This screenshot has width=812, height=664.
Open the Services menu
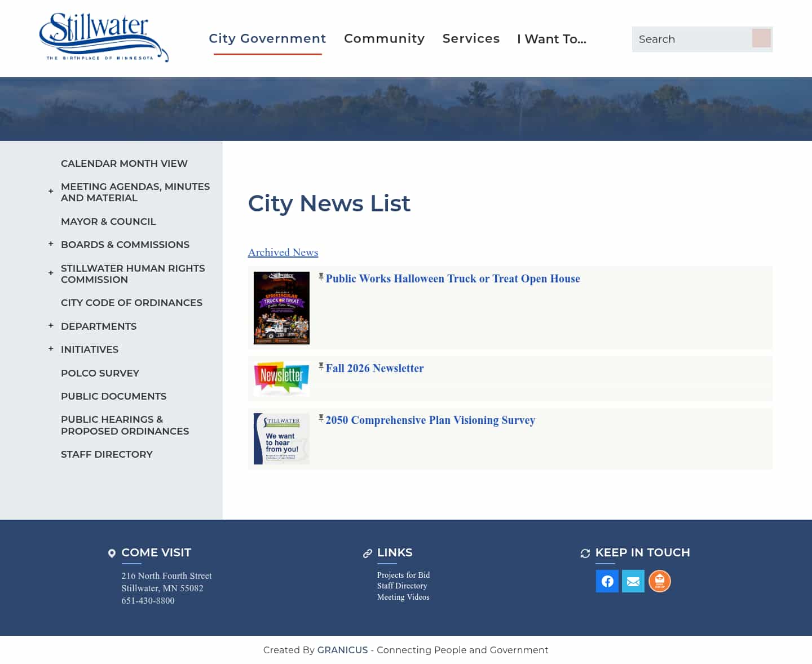click(x=471, y=38)
